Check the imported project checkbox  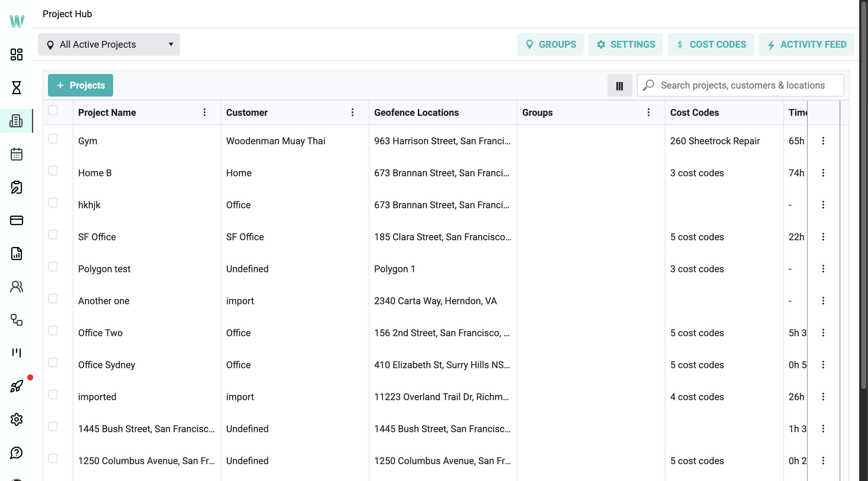(53, 395)
